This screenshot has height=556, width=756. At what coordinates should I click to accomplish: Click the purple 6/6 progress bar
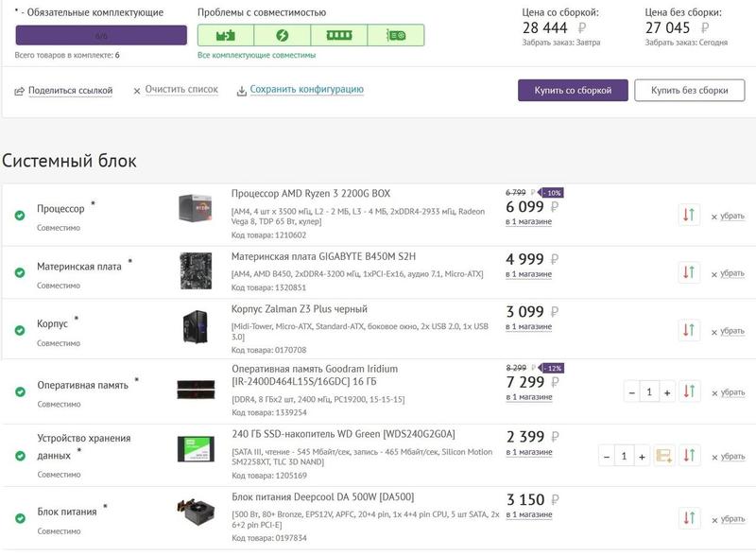101,35
